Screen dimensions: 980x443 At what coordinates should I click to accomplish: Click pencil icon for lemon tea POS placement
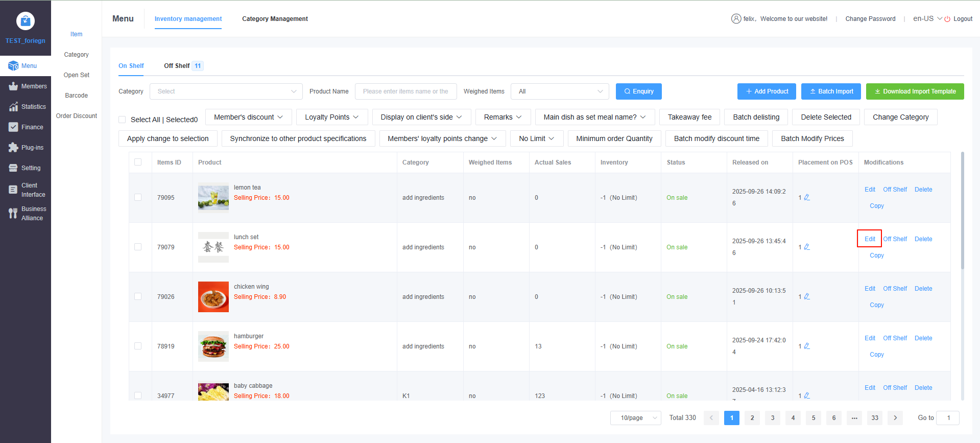(x=807, y=197)
